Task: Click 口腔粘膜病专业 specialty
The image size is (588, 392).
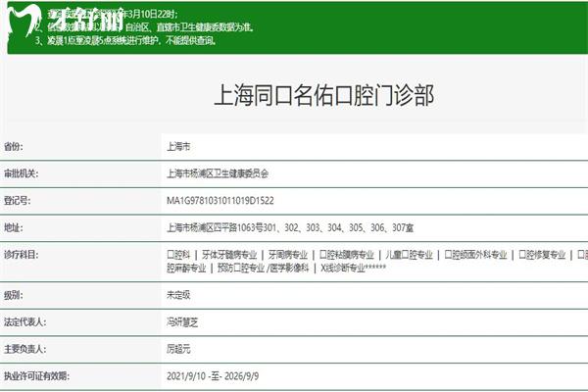Action: [x=347, y=255]
